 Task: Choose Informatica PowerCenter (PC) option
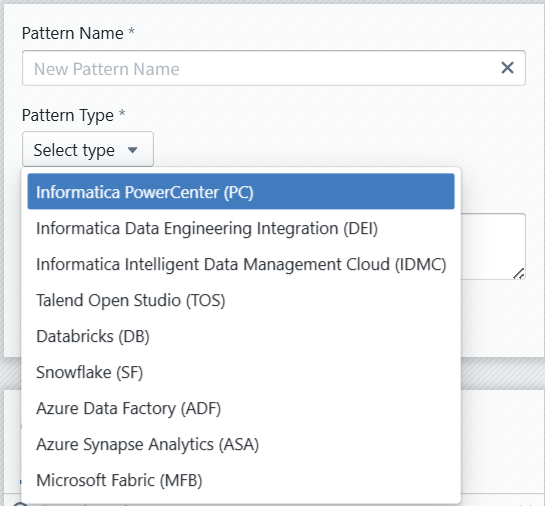click(241, 191)
